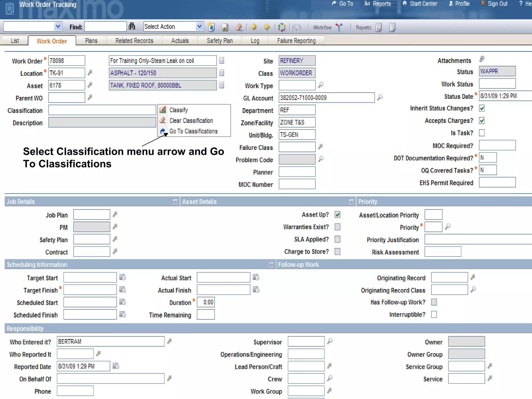Open the Problem Code lookup magnifier

(321, 159)
